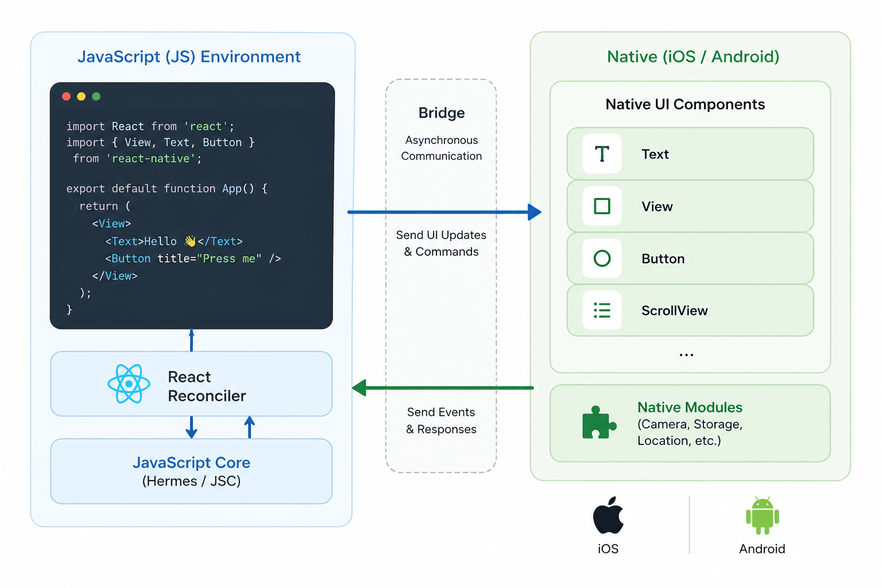Click code line 'import { View, Text, Button }'
Viewport: 882px width, 588px height.
[160, 142]
